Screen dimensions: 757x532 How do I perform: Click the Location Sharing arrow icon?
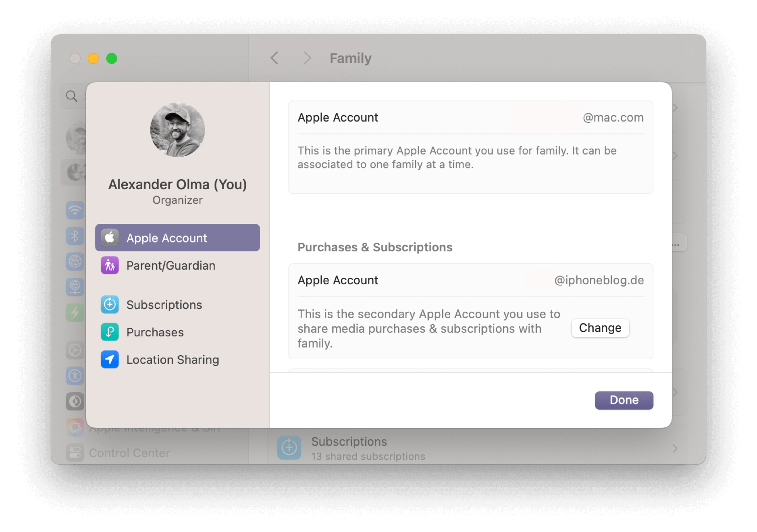110,359
